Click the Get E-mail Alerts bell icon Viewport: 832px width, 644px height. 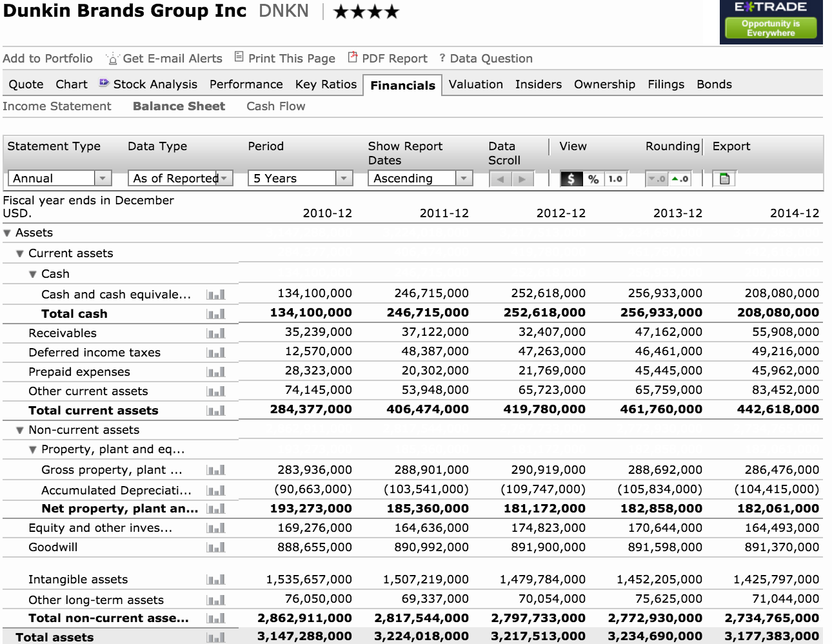click(112, 59)
